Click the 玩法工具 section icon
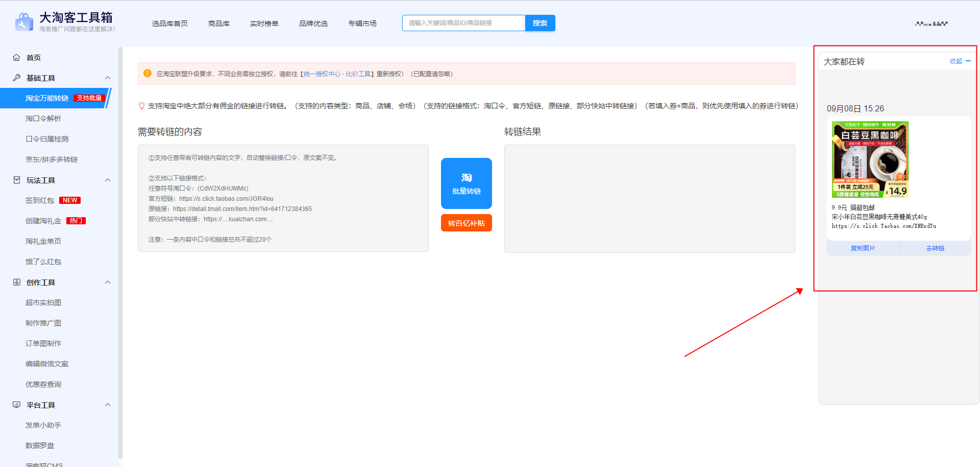This screenshot has height=467, width=980. tap(16, 180)
